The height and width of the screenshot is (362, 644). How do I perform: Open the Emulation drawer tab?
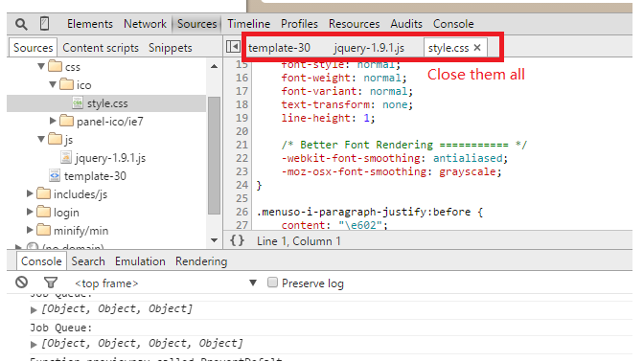pyautogui.click(x=140, y=261)
